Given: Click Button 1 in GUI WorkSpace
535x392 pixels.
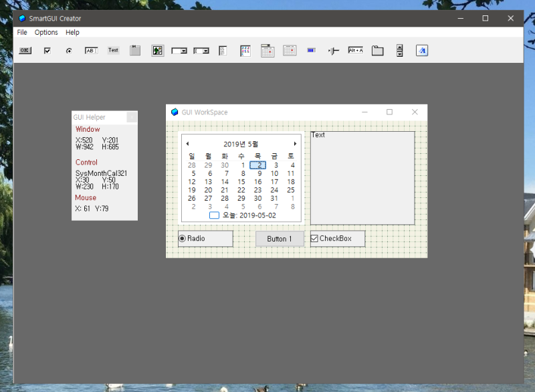Looking at the screenshot, I should pyautogui.click(x=280, y=239).
